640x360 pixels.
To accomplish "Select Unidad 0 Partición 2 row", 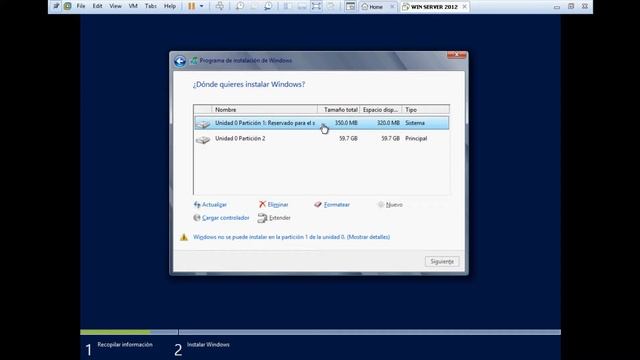I will tap(321, 139).
